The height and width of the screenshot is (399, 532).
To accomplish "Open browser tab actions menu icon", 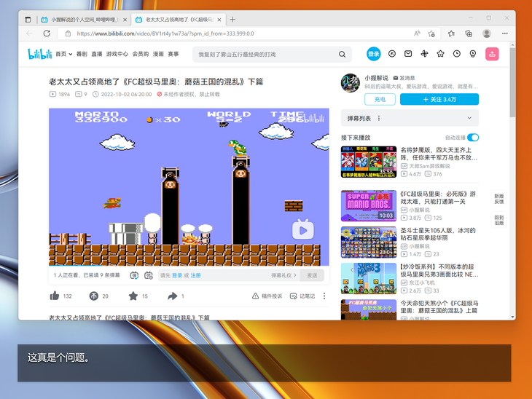I will coord(28,20).
